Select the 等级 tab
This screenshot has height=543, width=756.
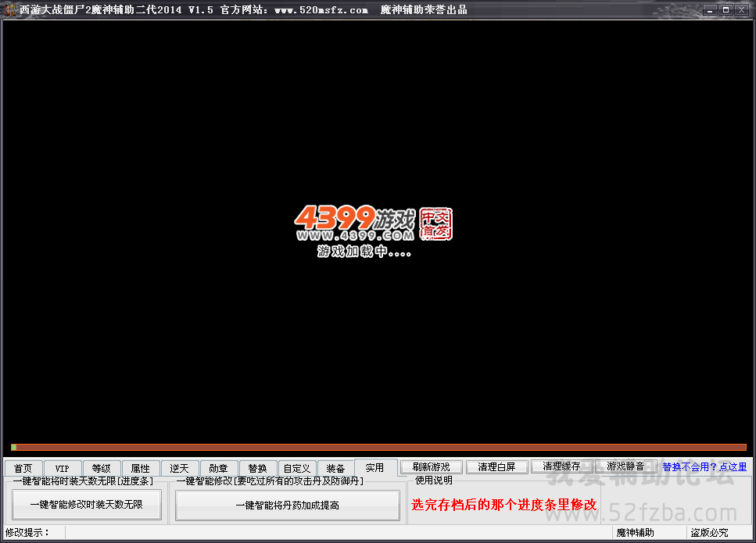pyautogui.click(x=102, y=468)
